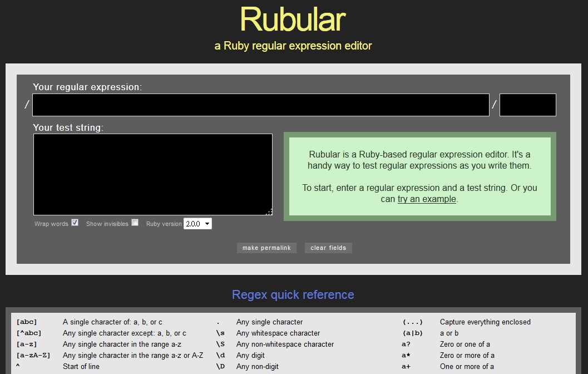
Task: Click the regex options field after the slash
Action: 527,105
